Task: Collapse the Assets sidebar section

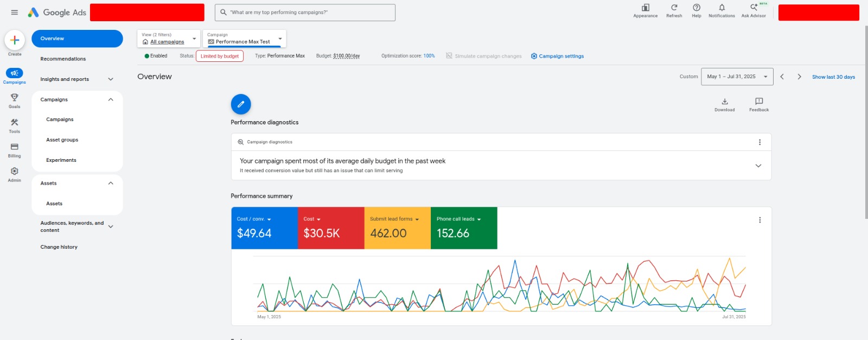Action: tap(111, 184)
